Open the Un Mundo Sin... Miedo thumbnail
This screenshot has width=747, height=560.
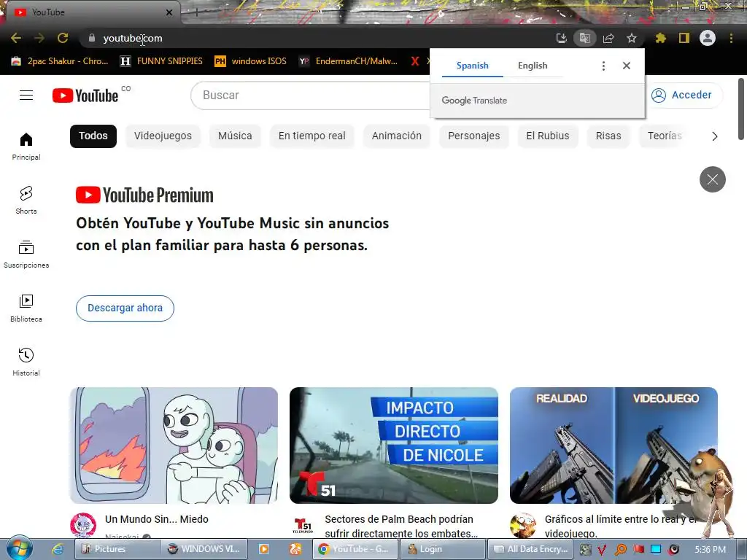coord(174,446)
